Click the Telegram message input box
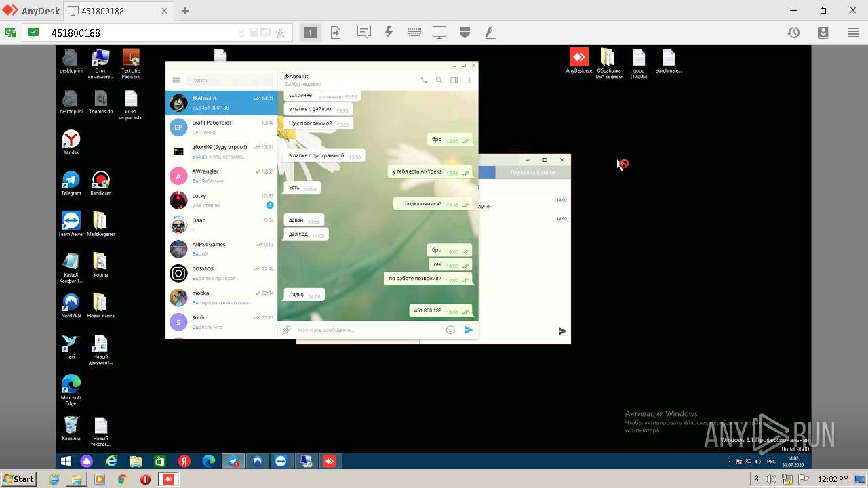This screenshot has width=868, height=488. click(x=370, y=330)
